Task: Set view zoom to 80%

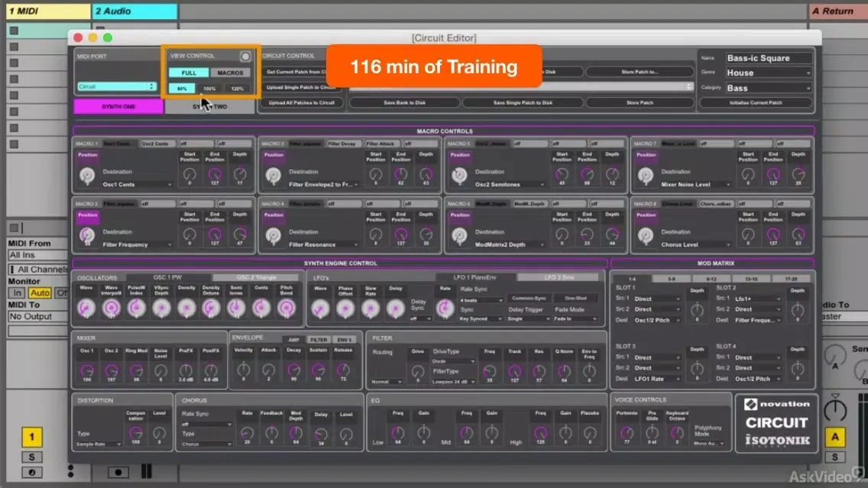Action: pos(182,89)
